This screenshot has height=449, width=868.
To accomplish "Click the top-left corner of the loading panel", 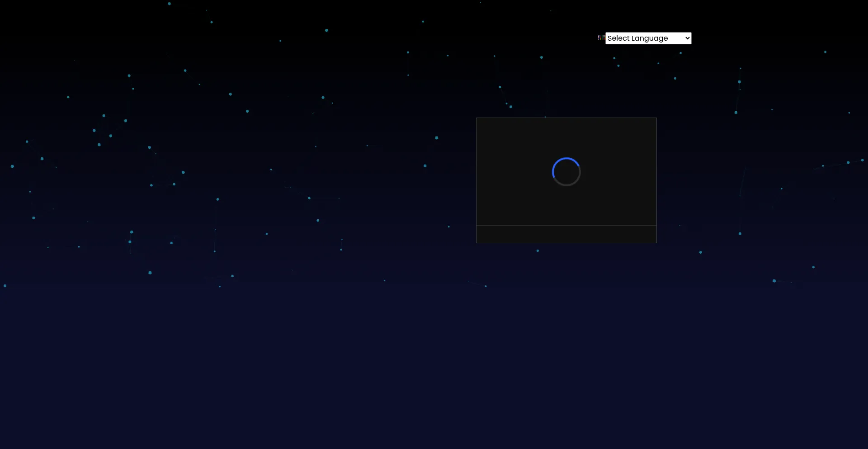I will click(x=478, y=120).
